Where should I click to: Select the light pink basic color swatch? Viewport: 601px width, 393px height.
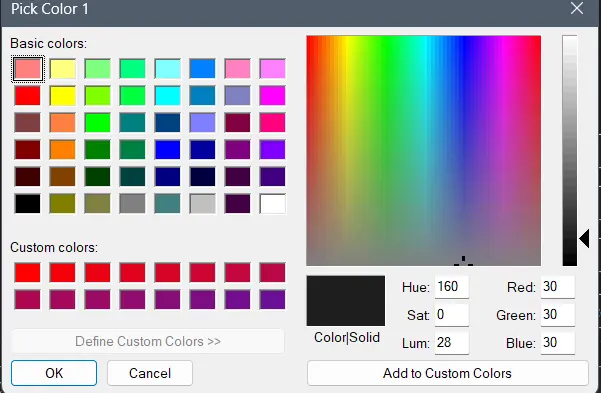click(x=238, y=69)
